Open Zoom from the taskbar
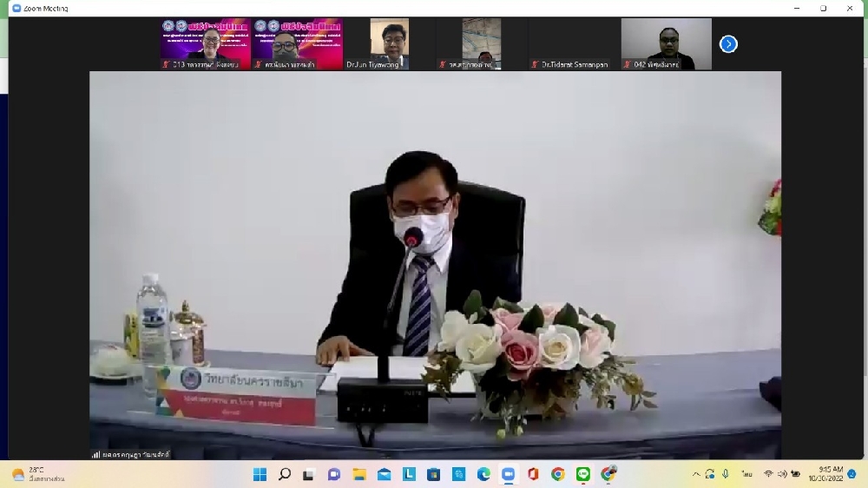 (x=509, y=474)
